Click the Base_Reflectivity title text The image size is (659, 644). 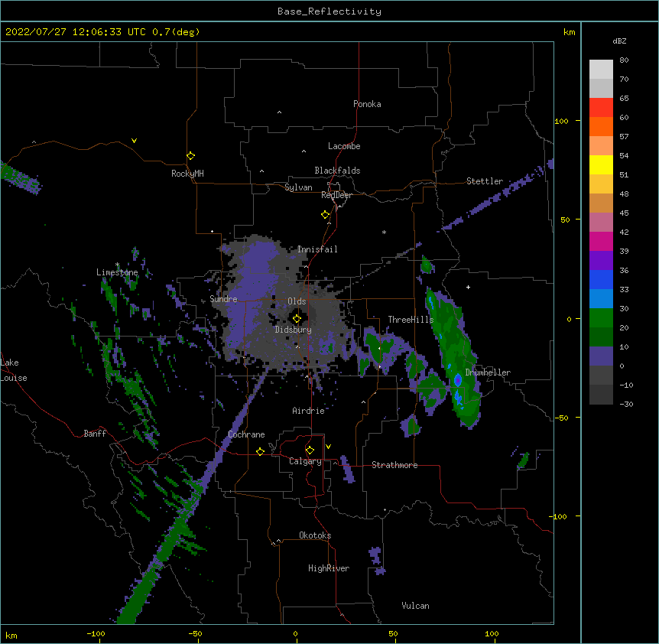click(329, 11)
